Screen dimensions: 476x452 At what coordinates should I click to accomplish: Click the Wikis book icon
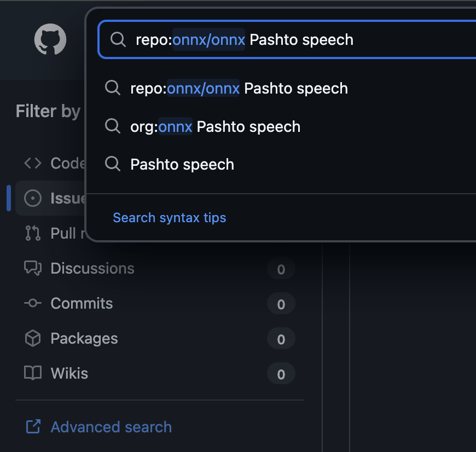click(x=33, y=374)
